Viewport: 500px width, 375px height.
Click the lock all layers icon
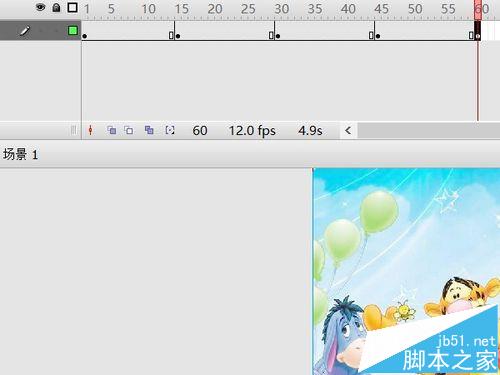56,7
